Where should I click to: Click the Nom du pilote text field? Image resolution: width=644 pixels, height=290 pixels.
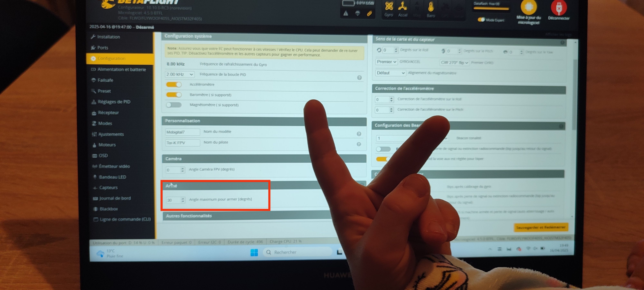pos(183,143)
